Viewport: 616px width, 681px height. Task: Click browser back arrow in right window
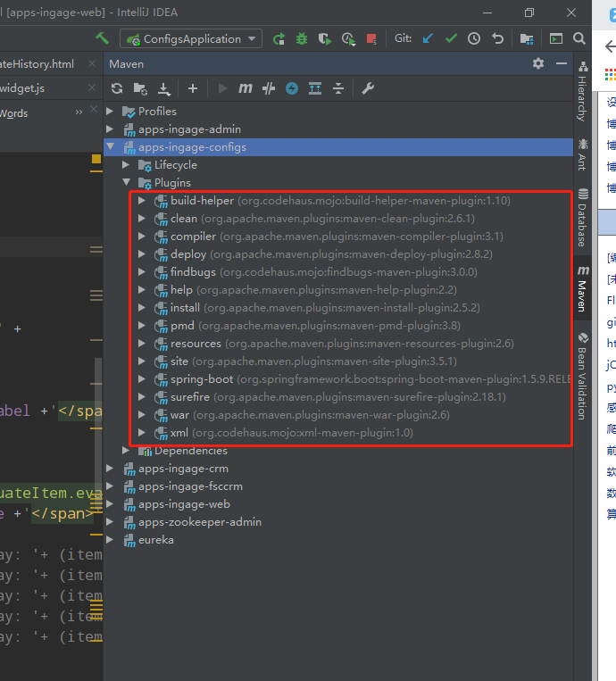tap(611, 46)
